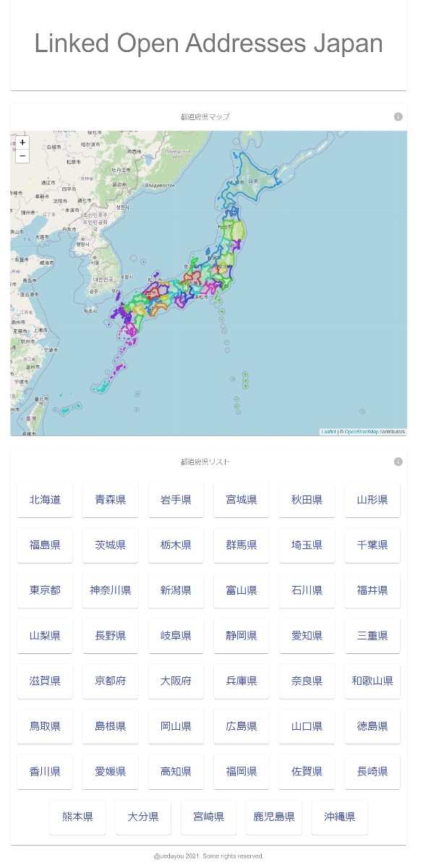The height and width of the screenshot is (868, 423).
Task: Pick 長崎県 button
Action: coord(372,772)
